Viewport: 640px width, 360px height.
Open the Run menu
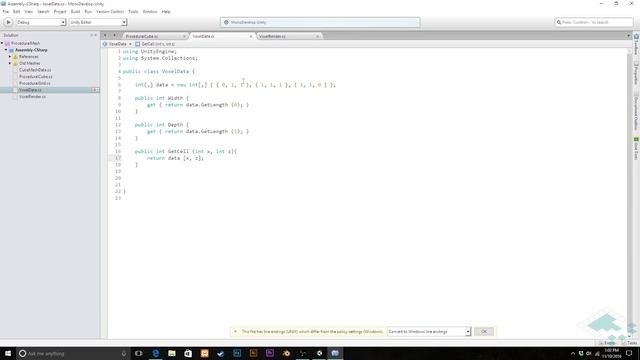tap(88, 12)
